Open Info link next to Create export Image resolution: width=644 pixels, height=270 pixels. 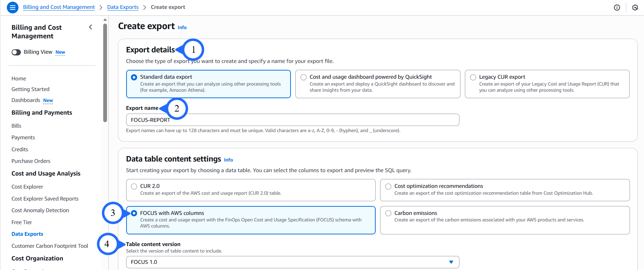point(182,27)
